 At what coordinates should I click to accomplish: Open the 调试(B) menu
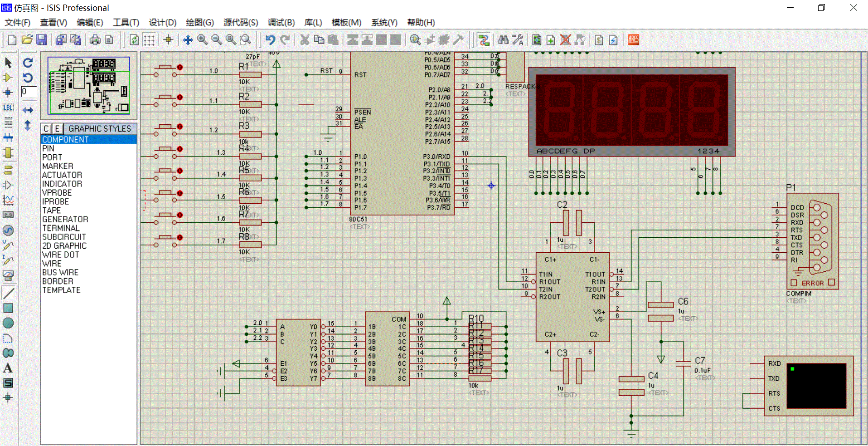pos(281,22)
